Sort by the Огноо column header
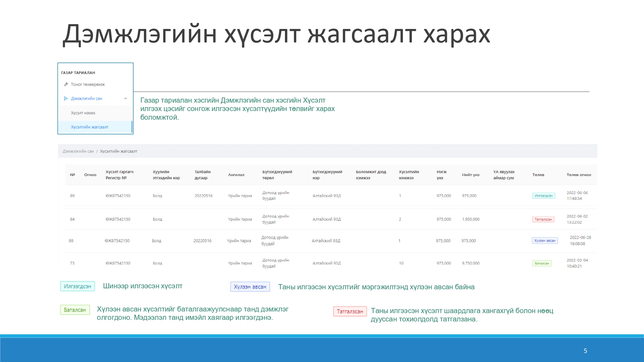The image size is (644, 362). [x=90, y=175]
